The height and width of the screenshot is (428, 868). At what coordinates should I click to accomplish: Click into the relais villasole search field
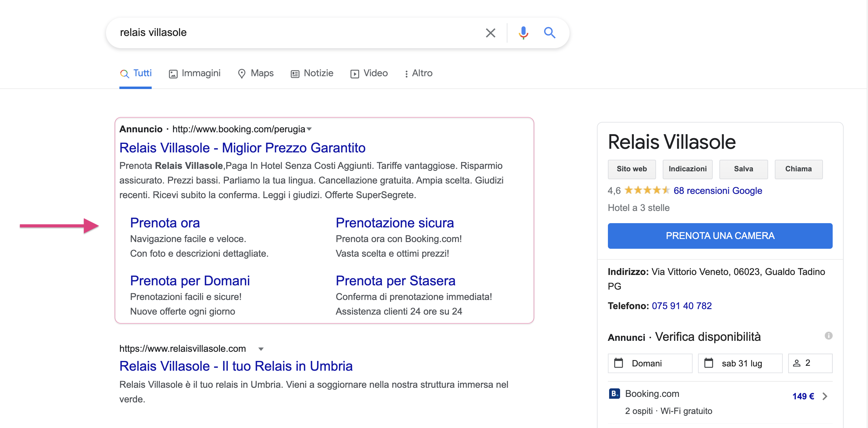click(297, 33)
